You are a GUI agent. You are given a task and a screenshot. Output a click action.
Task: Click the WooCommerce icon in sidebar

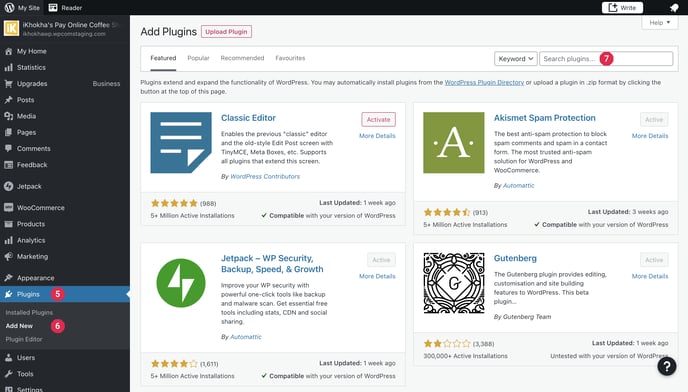coord(8,208)
